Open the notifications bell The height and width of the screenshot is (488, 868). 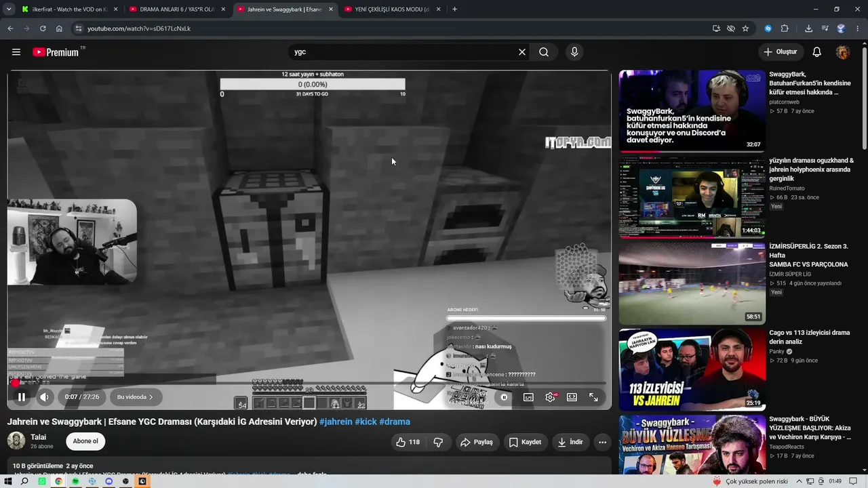click(817, 52)
